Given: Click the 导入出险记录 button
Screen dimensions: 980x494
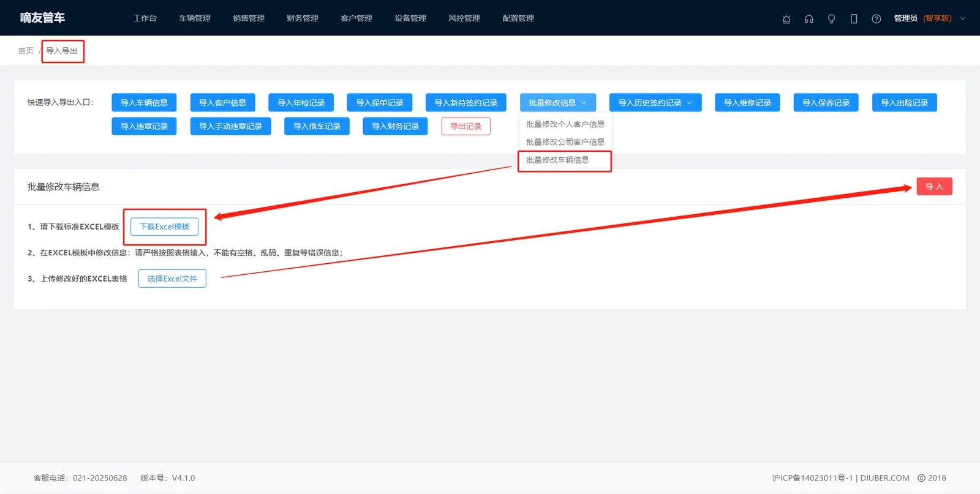Looking at the screenshot, I should coord(905,103).
